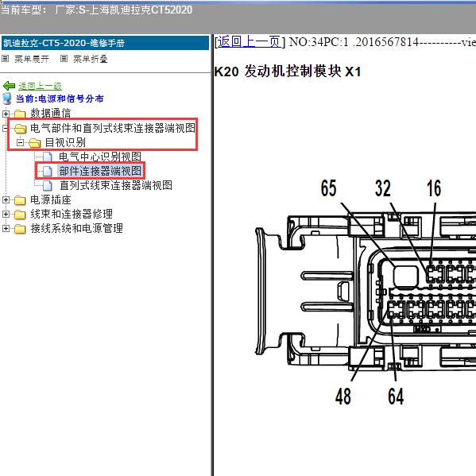Select the 电源插座 tree item
The height and width of the screenshot is (476, 476).
click(50, 199)
